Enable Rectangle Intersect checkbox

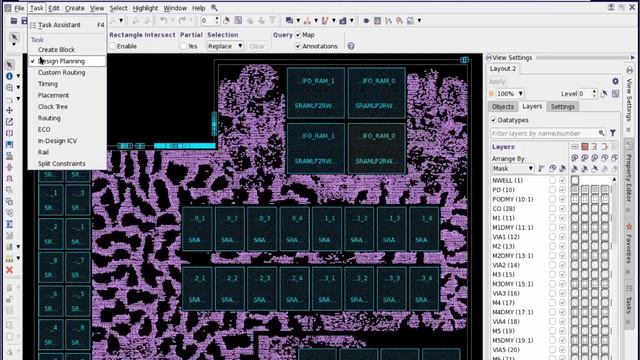point(113,46)
